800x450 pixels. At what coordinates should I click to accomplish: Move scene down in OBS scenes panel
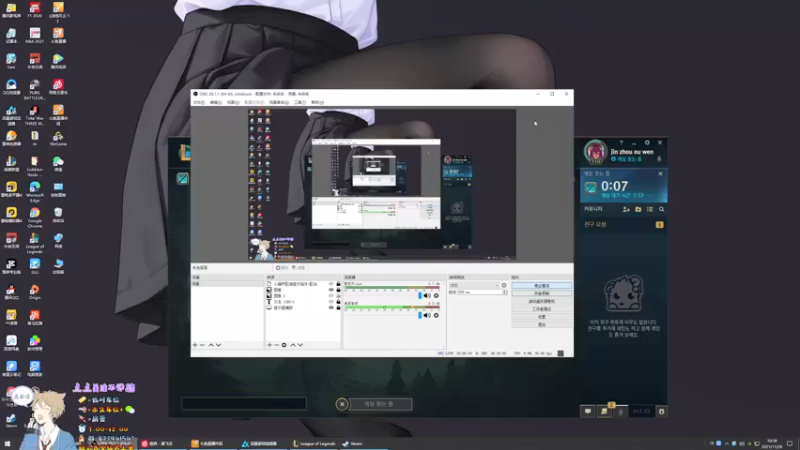[x=218, y=345]
